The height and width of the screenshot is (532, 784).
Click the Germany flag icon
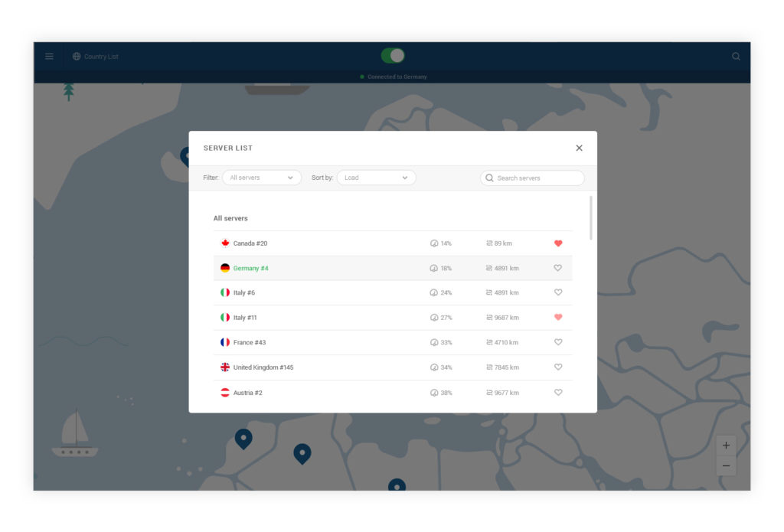225,268
